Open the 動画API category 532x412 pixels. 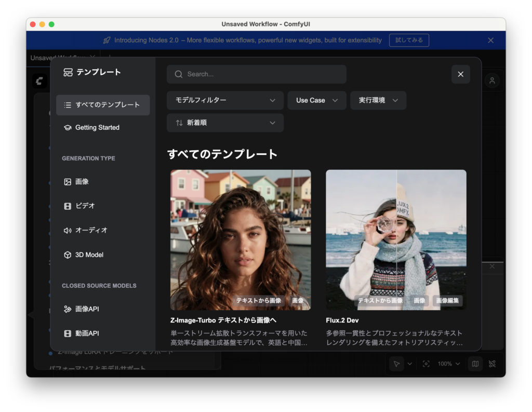(86, 334)
